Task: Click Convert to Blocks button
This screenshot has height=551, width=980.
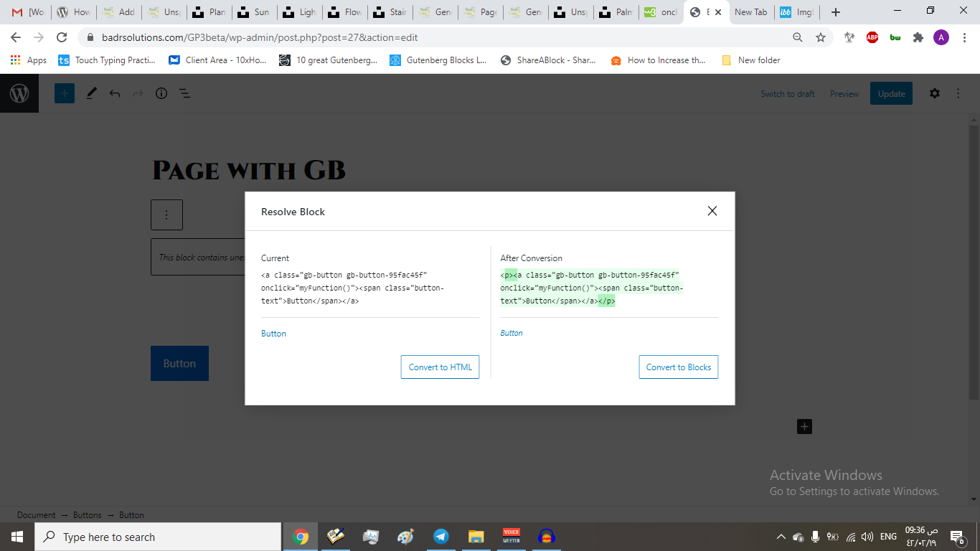Action: point(678,367)
